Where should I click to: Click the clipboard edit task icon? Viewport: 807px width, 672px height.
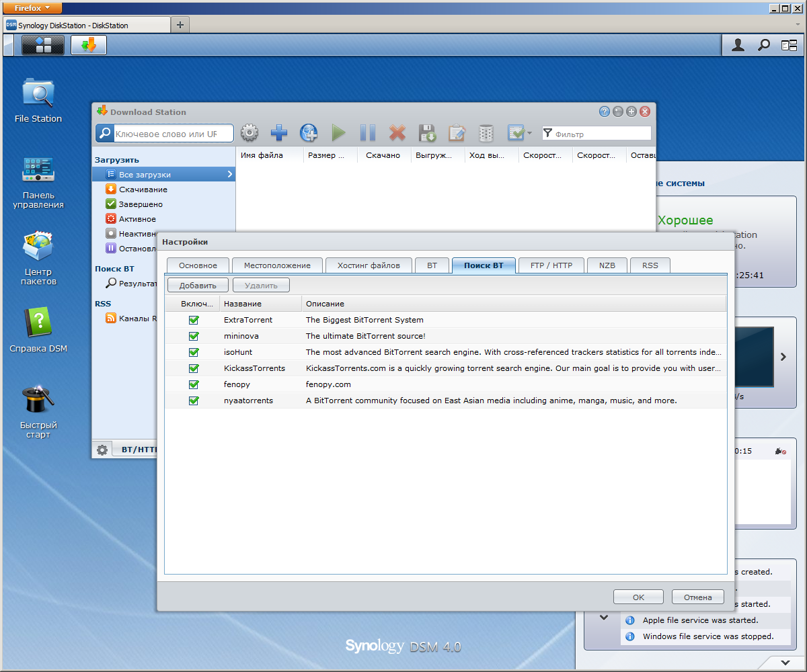coord(457,133)
